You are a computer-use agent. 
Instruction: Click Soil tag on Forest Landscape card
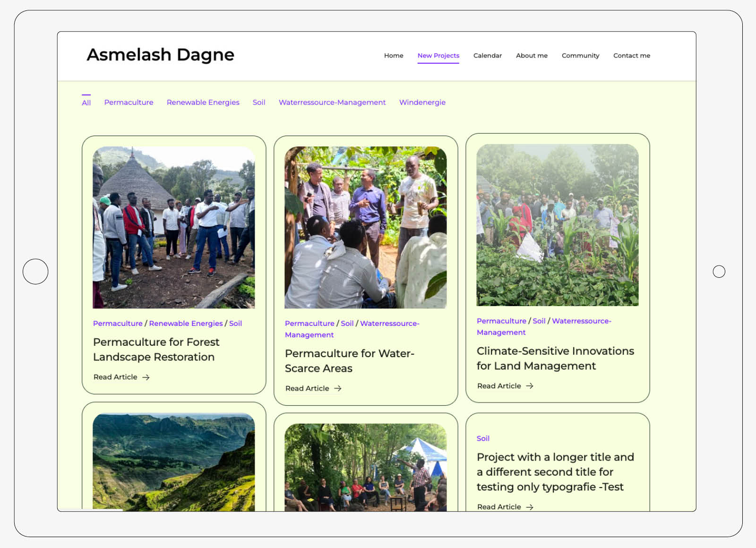[235, 323]
